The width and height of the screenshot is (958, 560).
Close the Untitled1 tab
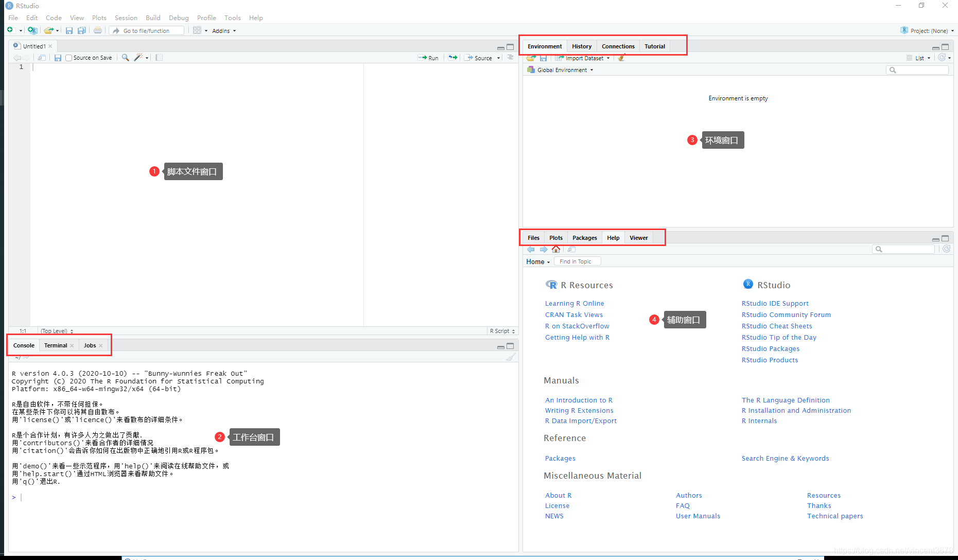(x=50, y=46)
